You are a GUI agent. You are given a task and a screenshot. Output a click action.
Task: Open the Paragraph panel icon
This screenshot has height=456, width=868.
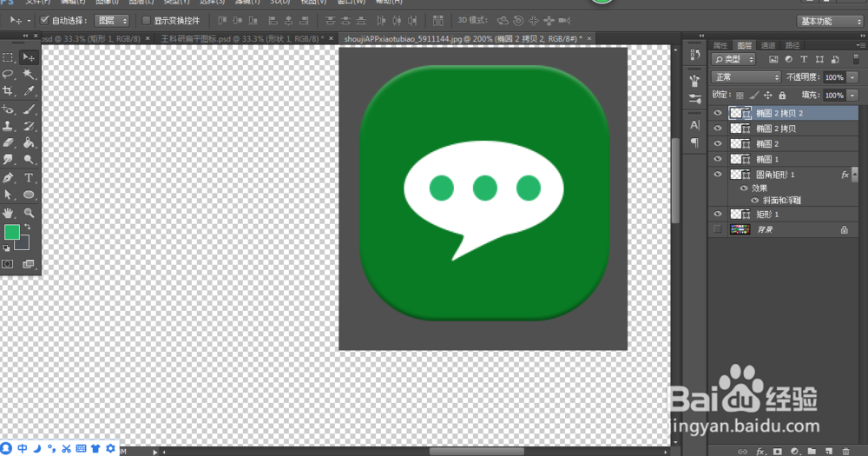694,143
